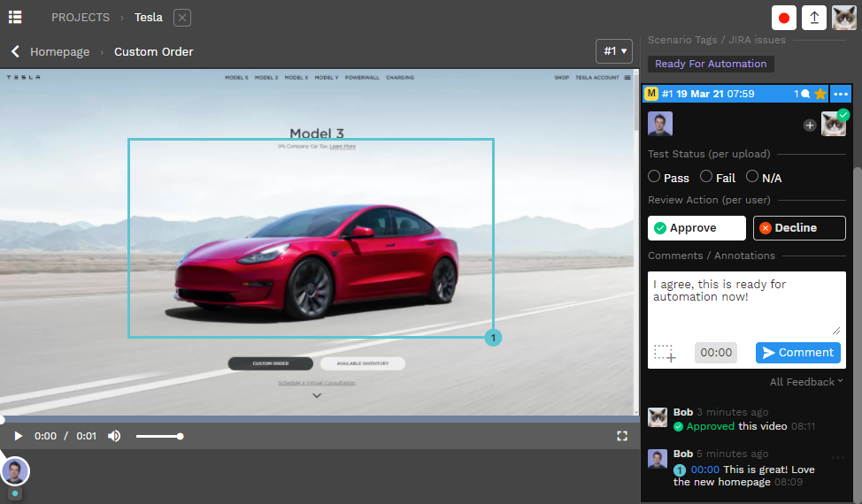
Task: Mute the video volume
Action: coord(114,436)
